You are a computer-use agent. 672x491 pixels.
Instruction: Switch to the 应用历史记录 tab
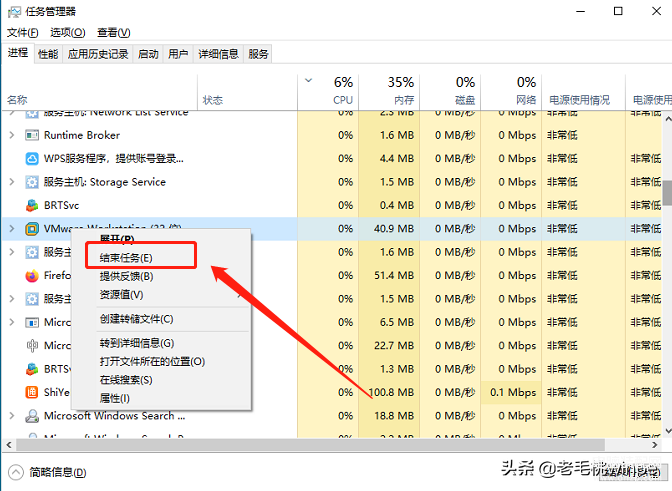pos(98,54)
